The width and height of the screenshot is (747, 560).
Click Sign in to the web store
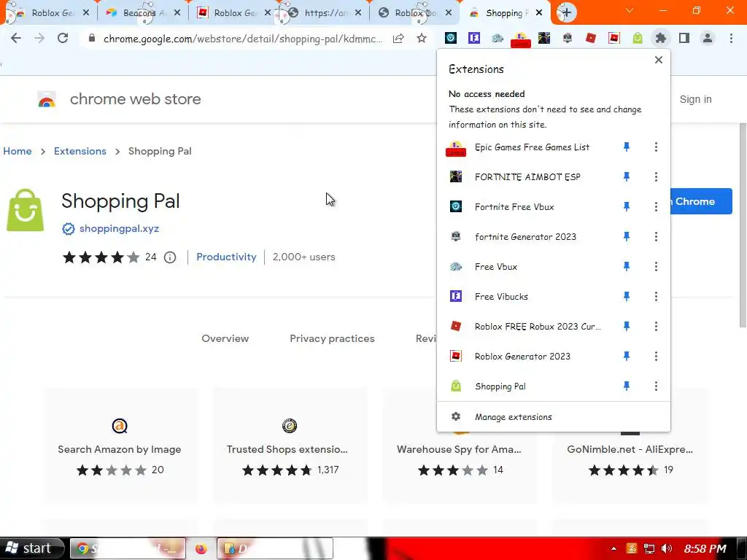695,99
